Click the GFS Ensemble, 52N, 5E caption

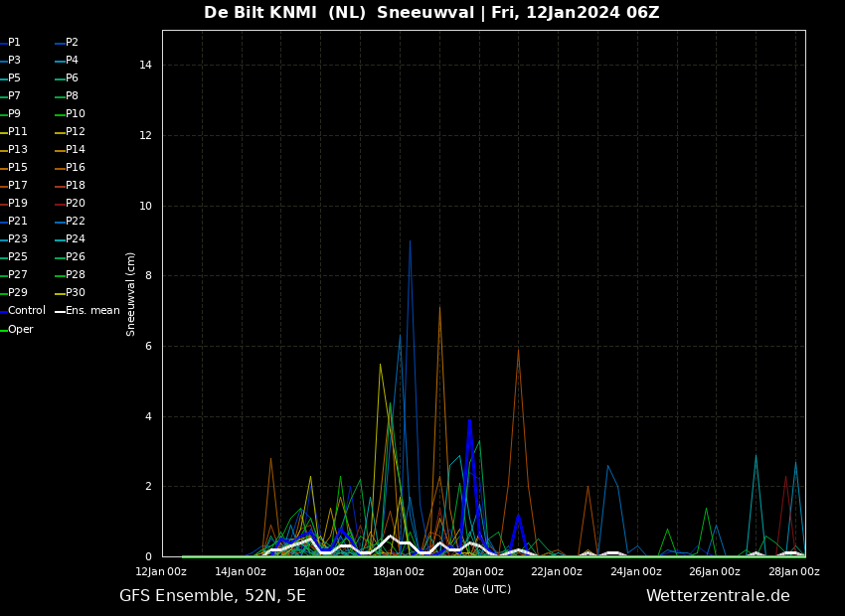pos(213,596)
